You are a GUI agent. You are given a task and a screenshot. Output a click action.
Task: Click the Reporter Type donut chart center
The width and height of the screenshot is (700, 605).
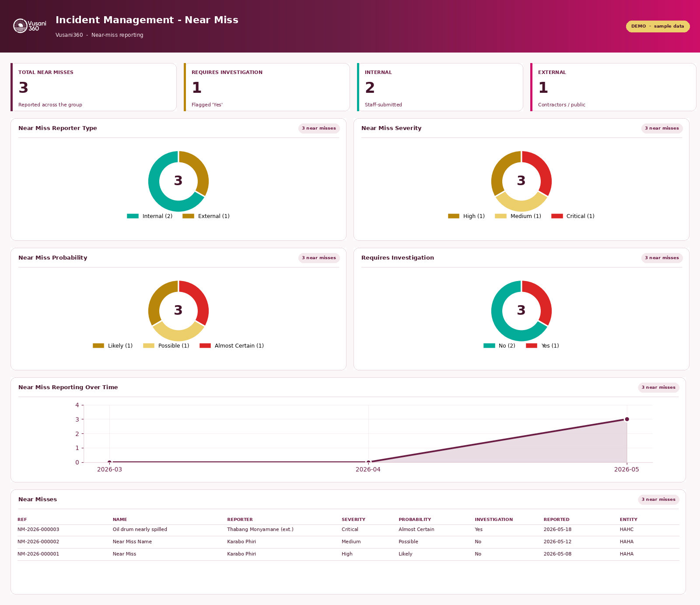pyautogui.click(x=178, y=181)
